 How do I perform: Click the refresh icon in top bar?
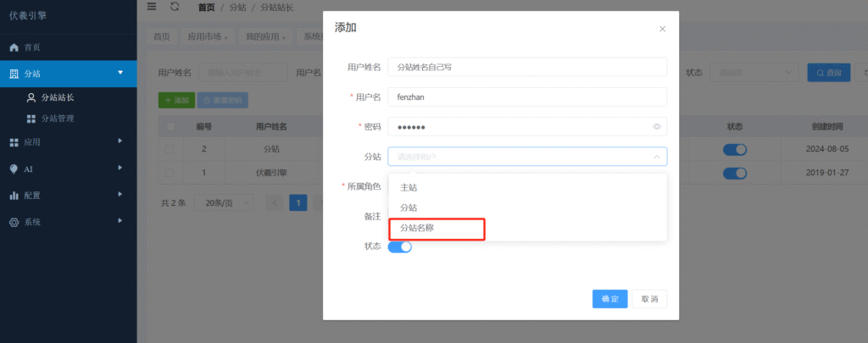click(175, 7)
